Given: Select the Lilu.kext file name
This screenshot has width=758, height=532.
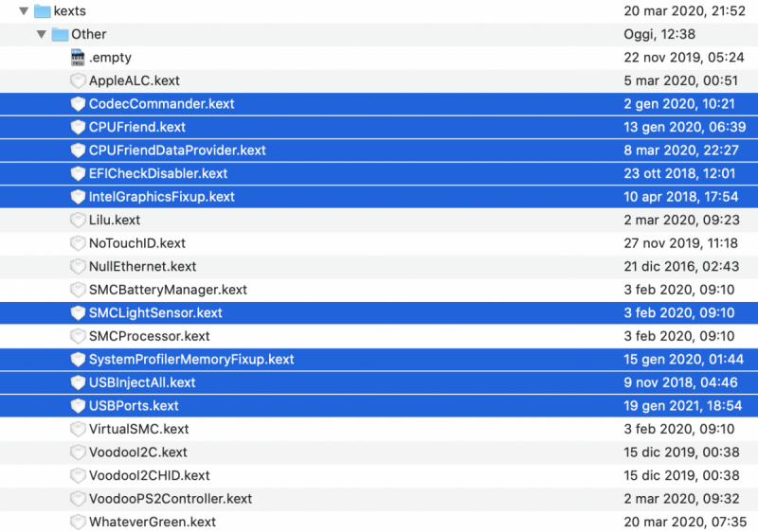Looking at the screenshot, I should (115, 220).
